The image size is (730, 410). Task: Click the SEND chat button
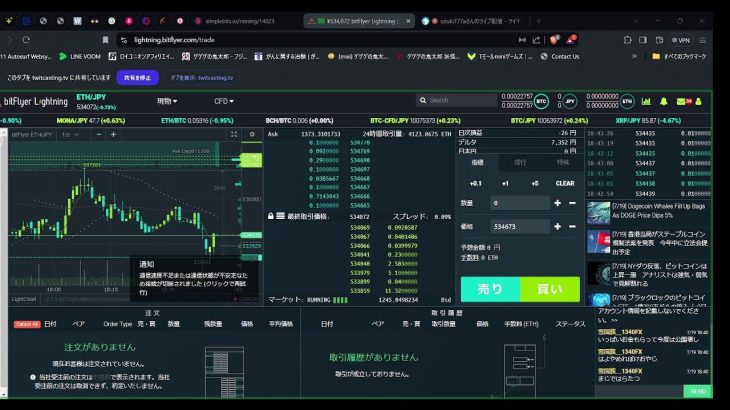[x=698, y=391]
